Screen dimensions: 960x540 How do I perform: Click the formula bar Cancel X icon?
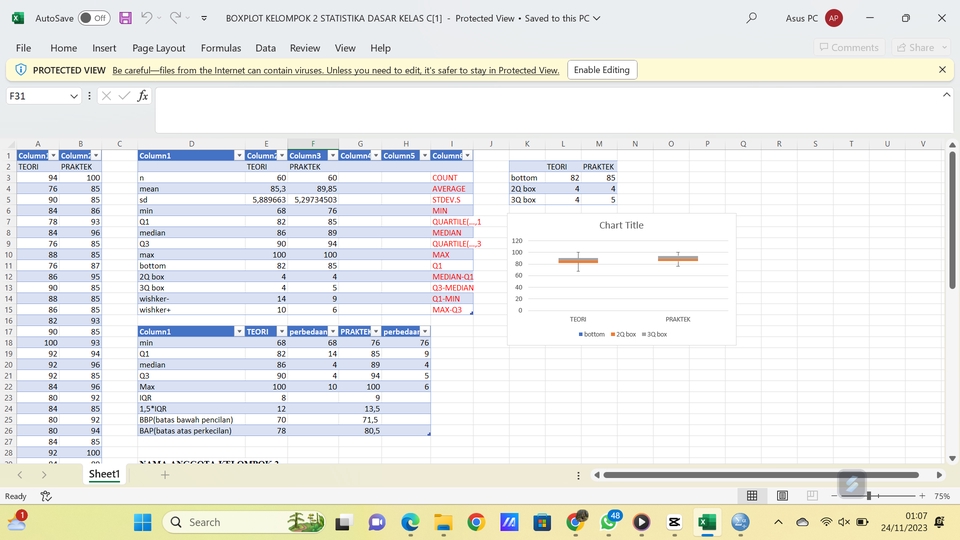tap(106, 96)
